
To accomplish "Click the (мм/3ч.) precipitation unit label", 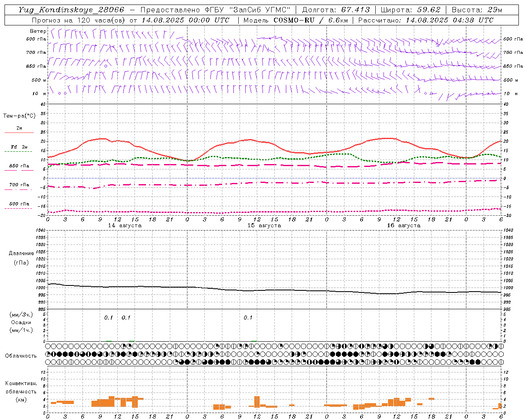I will [21, 315].
